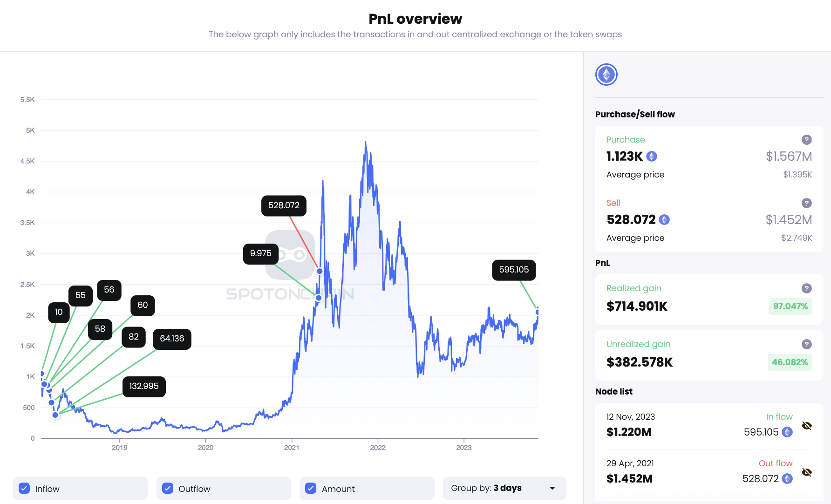This screenshot has width=831, height=504.
Task: Hide the 12 Nov 2023 inflow node
Action: (x=807, y=425)
